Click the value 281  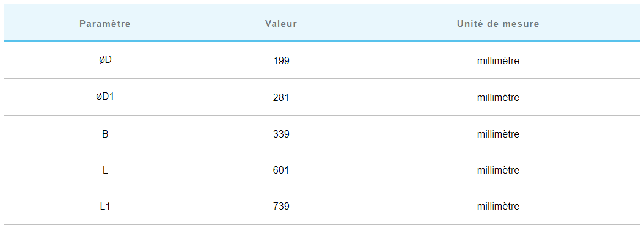(281, 98)
